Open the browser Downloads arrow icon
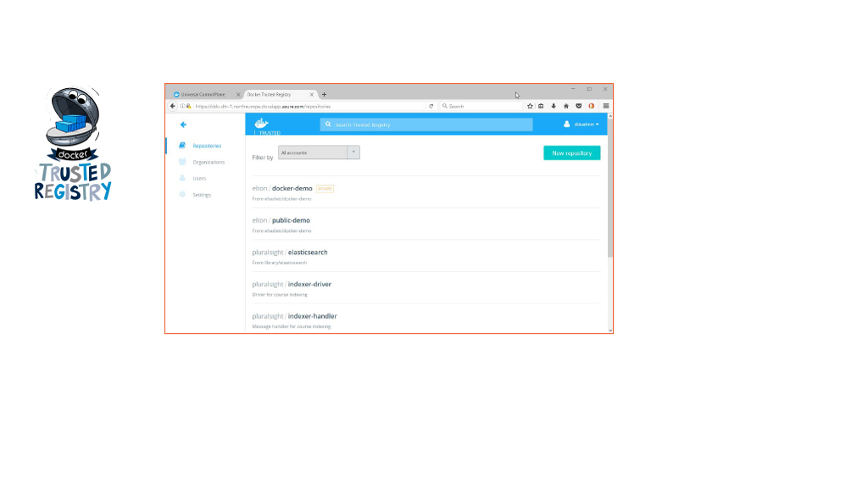Viewport: 868px width, 488px height. click(x=554, y=106)
